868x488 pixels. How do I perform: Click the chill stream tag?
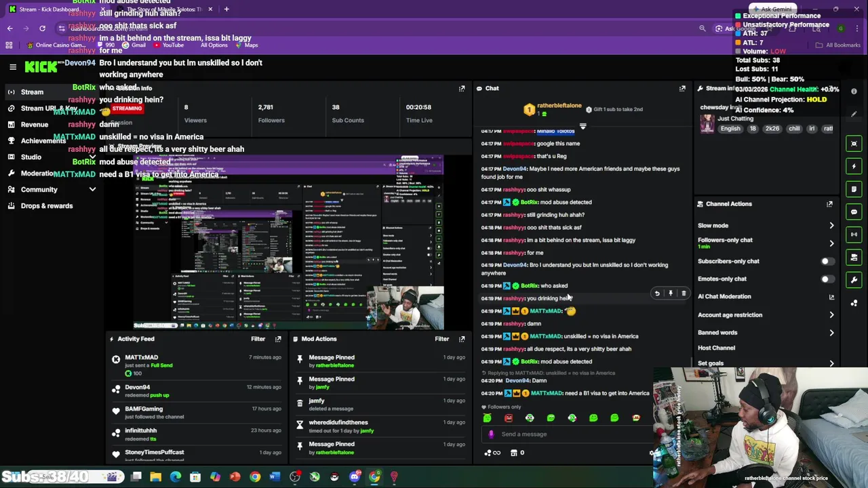click(794, 129)
